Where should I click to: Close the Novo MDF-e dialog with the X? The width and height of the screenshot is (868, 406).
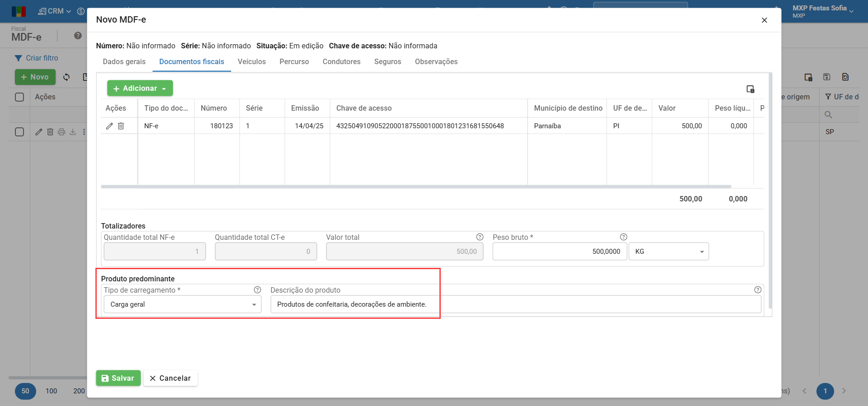tap(764, 20)
